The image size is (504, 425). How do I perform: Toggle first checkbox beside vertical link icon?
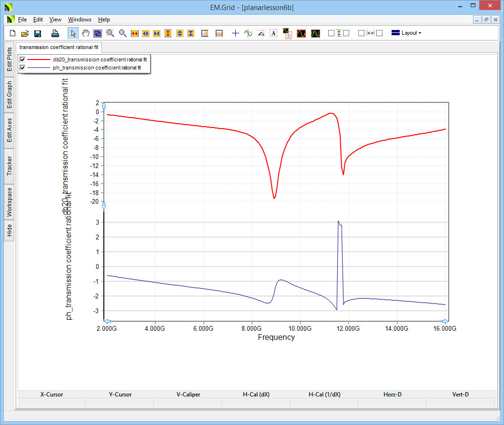[x=331, y=33]
